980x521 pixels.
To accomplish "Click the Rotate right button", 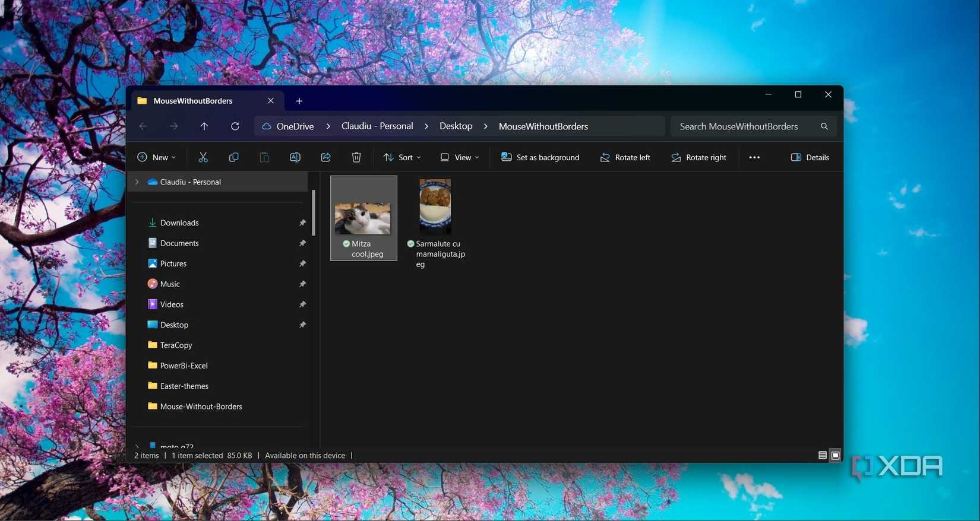I will click(x=698, y=157).
